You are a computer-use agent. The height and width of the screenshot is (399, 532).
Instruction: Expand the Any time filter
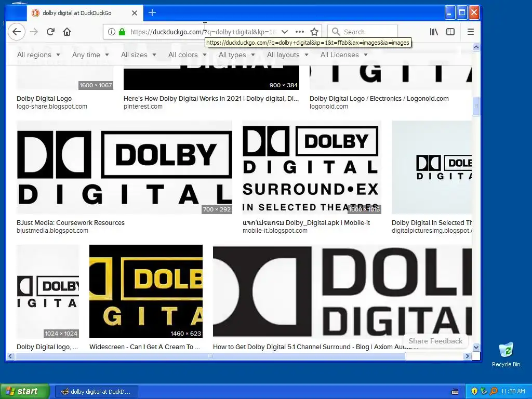pos(90,55)
